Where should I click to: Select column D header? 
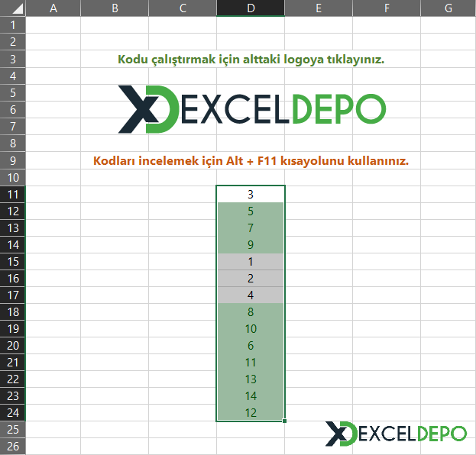coord(251,8)
